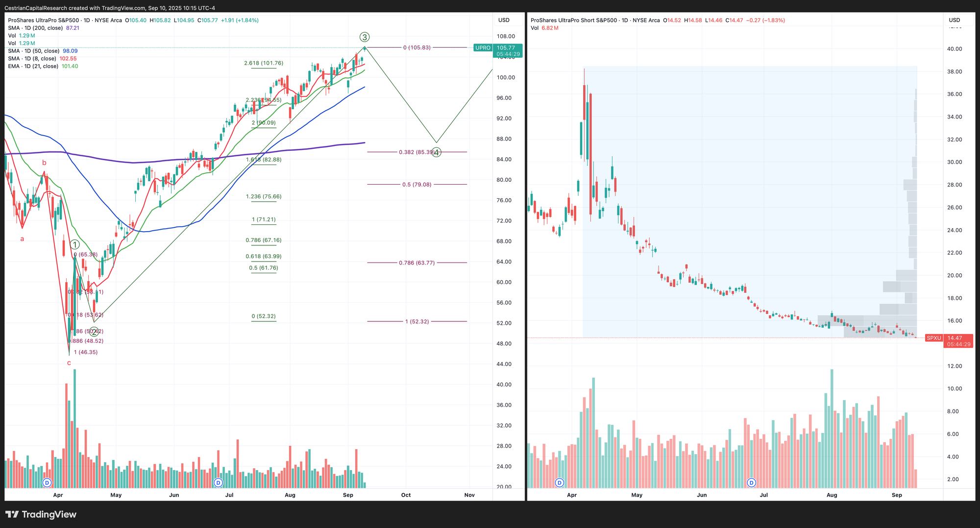Image resolution: width=980 pixels, height=528 pixels.
Task: Click Nov on the UPRO time axis
Action: [x=469, y=495]
